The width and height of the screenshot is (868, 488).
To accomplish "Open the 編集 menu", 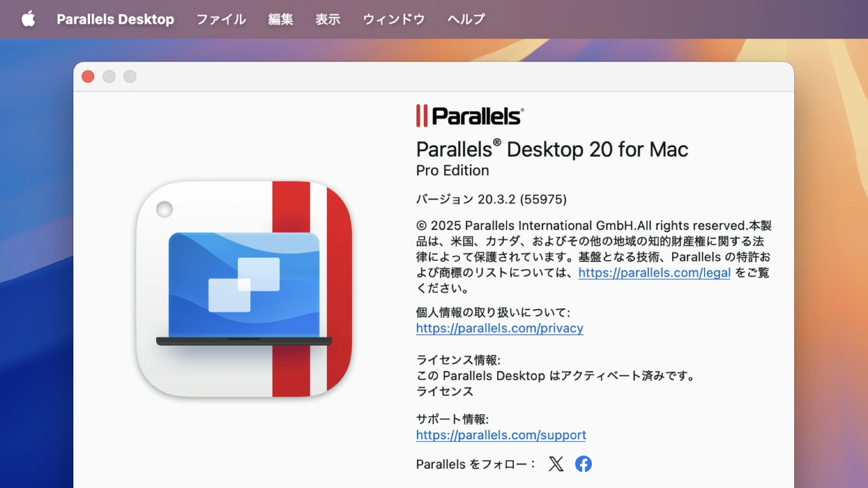I will tap(281, 19).
